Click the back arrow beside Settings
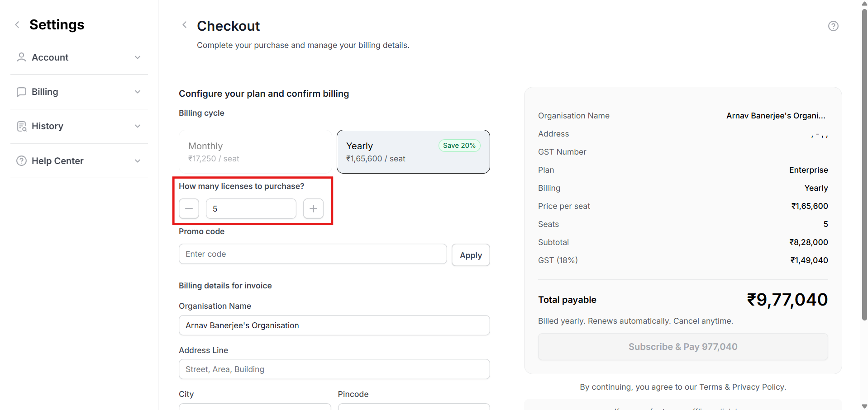This screenshot has height=410, width=868. [x=17, y=25]
